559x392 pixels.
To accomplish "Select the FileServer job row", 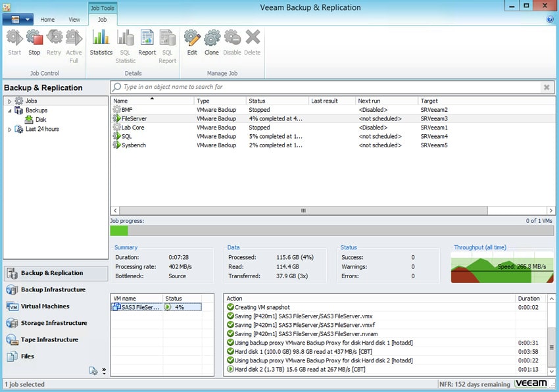I will 333,119.
